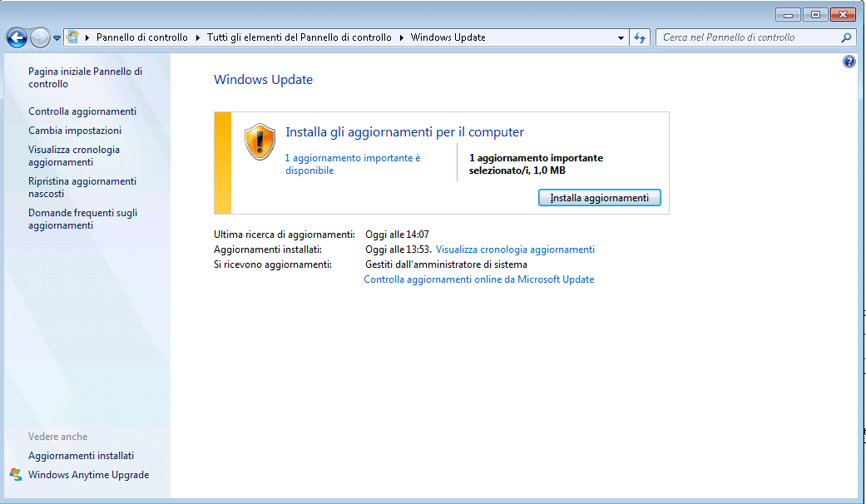Click the 'Installa aggiornamenti' button

click(x=599, y=198)
